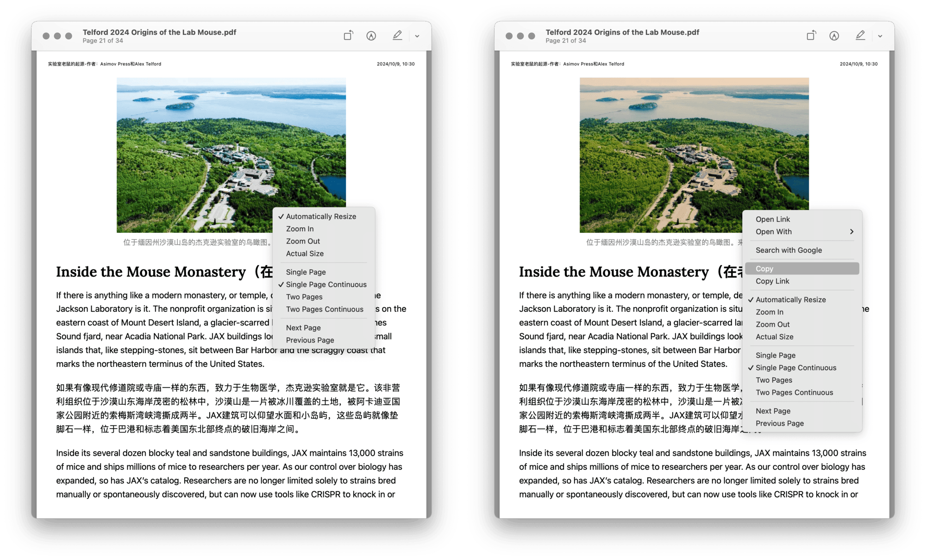
Task: Select Two Pages Continuous in the left context menu
Action: (324, 309)
